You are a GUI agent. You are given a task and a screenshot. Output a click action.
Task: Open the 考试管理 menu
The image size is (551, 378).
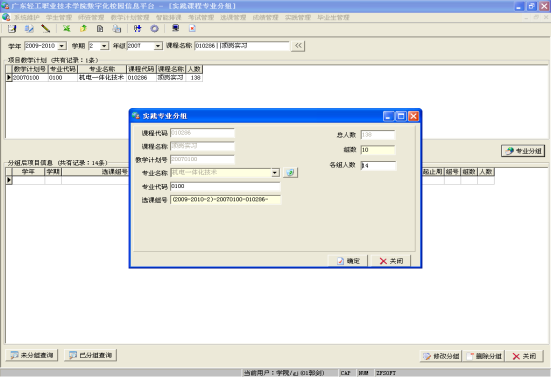(201, 17)
